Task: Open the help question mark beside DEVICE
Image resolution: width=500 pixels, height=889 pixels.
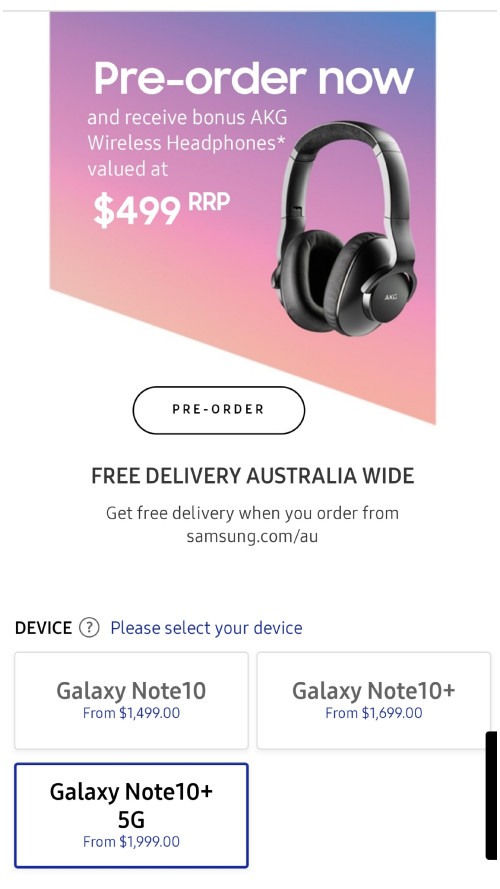Action: (89, 628)
